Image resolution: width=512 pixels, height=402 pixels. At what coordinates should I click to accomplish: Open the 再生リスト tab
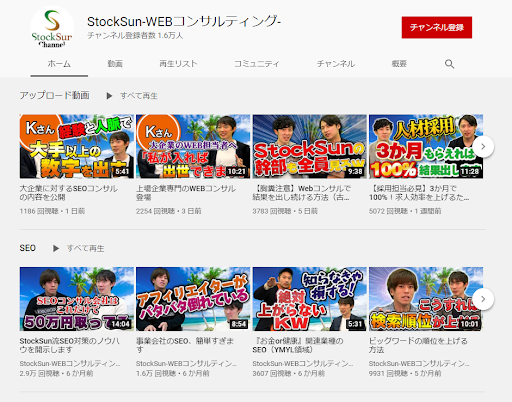tap(178, 64)
